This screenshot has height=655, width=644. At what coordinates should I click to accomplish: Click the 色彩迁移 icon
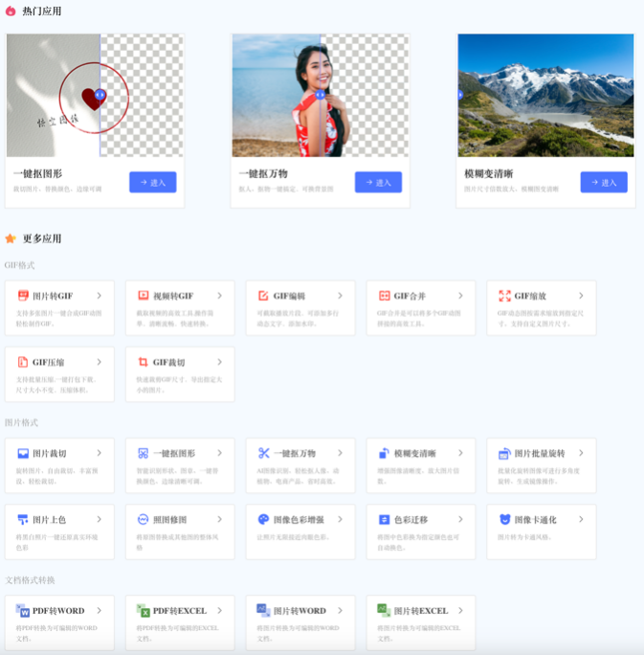coord(384,520)
